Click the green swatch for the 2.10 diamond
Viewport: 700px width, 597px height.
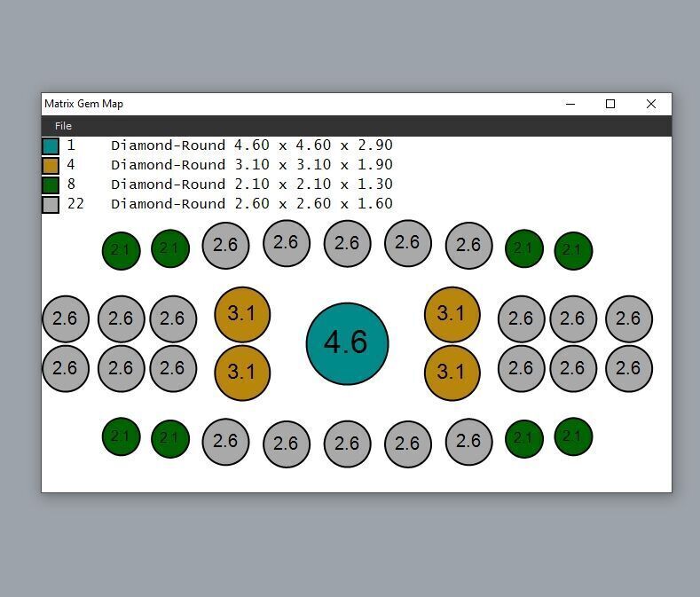tap(51, 185)
